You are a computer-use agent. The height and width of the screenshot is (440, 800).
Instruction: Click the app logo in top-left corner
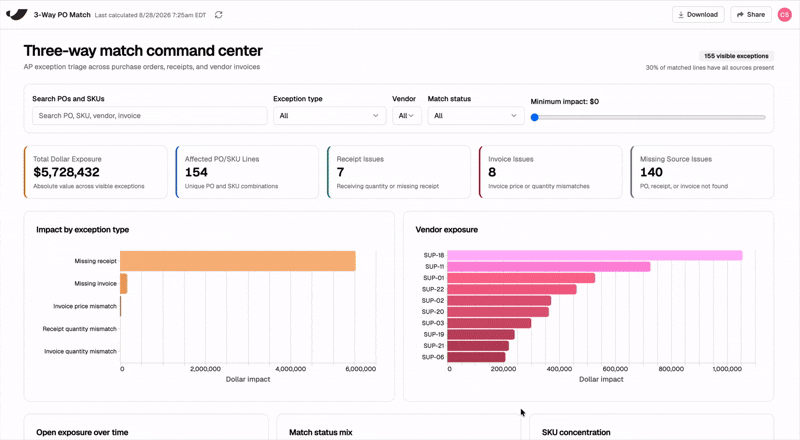16,14
